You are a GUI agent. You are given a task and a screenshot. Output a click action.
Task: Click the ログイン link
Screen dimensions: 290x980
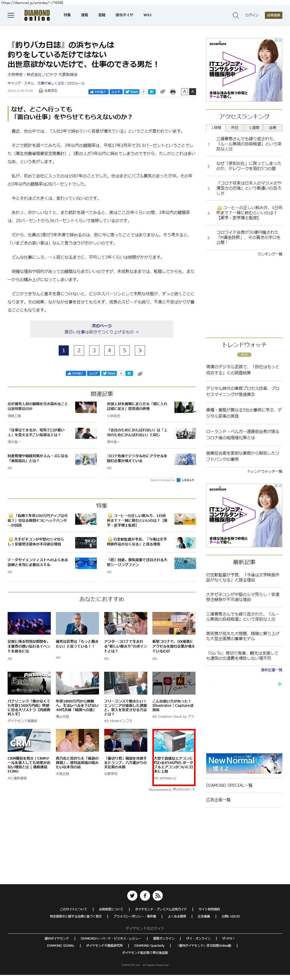click(252, 15)
